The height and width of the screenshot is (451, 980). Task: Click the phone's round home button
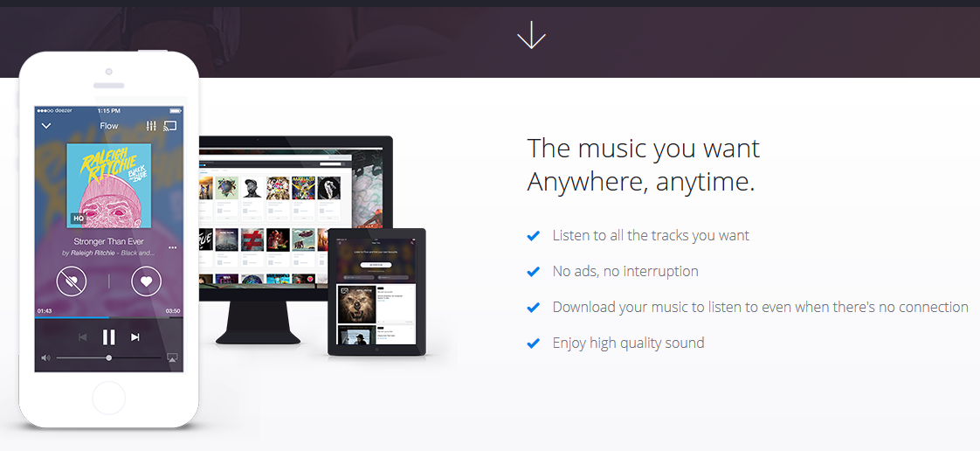[x=109, y=398]
